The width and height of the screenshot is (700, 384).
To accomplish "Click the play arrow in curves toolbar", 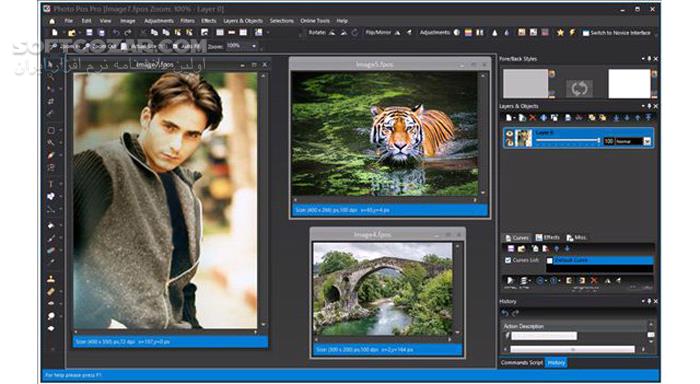I will (x=510, y=280).
